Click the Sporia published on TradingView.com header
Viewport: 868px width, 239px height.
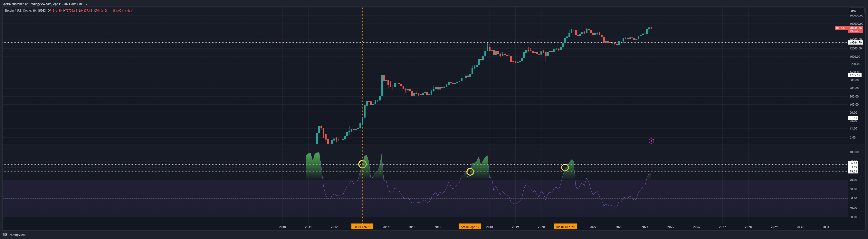(45, 4)
